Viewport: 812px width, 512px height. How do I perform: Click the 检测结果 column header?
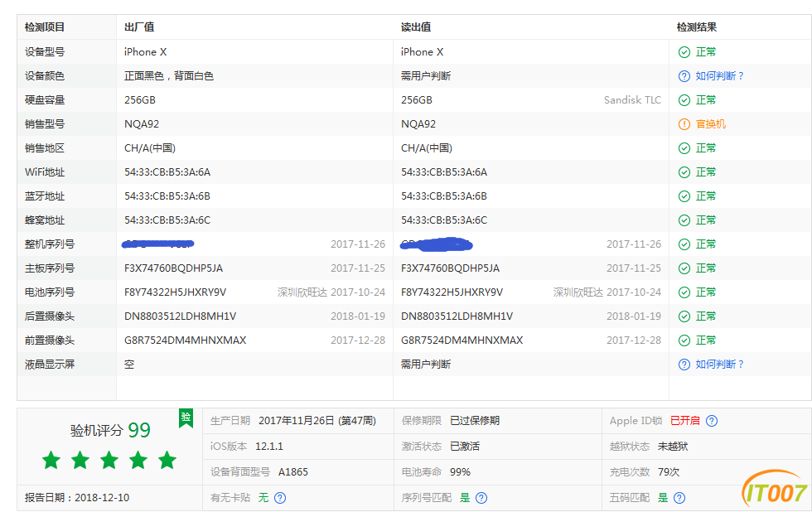697,27
